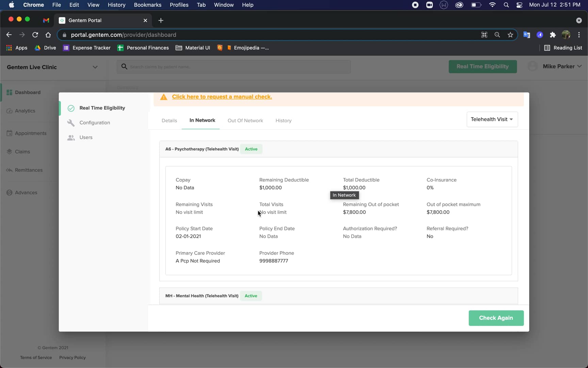Click the browser home icon
Screen dimensions: 588x368
(48, 35)
